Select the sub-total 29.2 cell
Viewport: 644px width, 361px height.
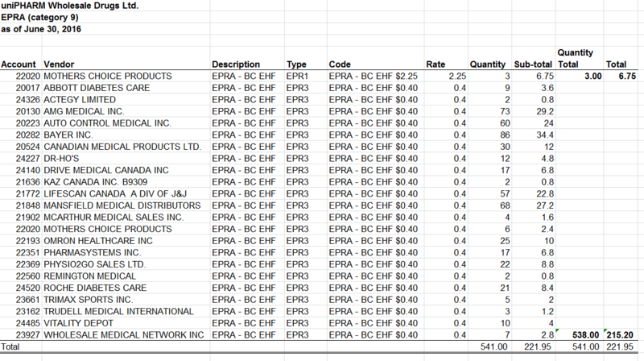point(545,111)
